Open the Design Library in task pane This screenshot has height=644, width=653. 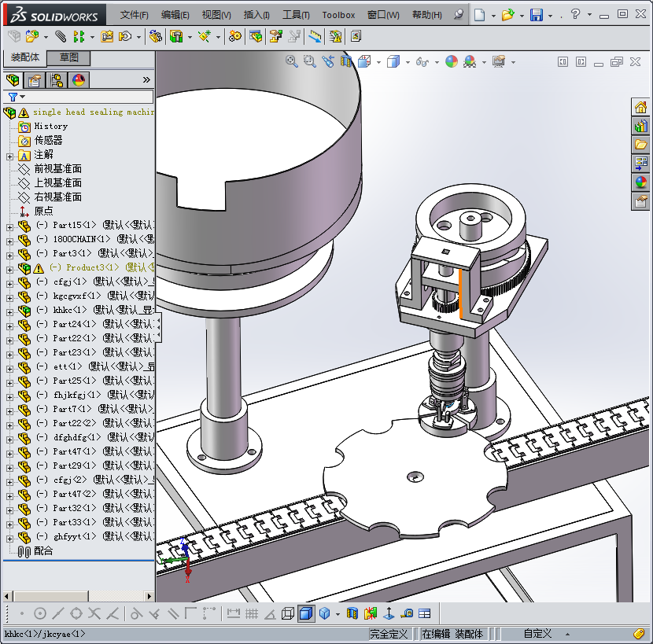click(641, 126)
